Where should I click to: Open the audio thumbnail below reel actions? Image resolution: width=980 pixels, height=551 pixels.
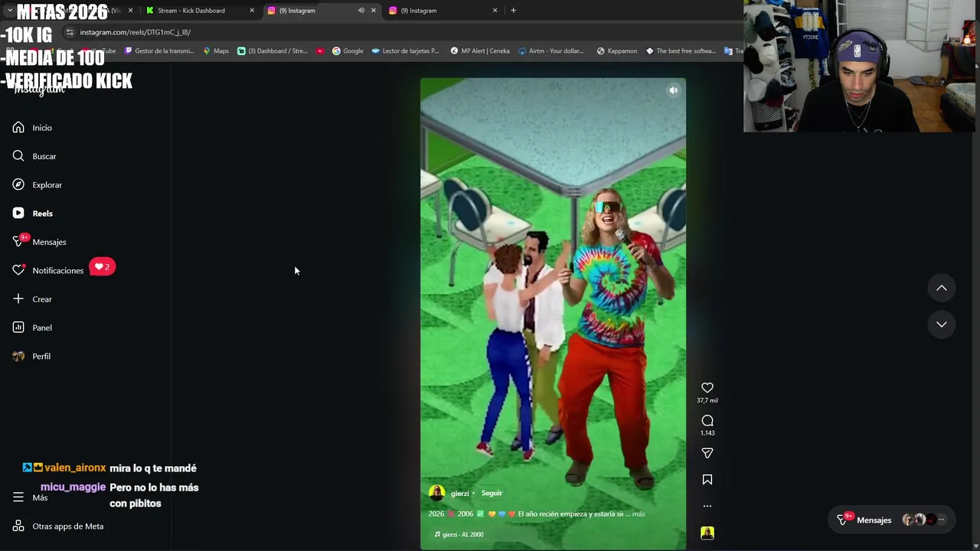pyautogui.click(x=707, y=533)
